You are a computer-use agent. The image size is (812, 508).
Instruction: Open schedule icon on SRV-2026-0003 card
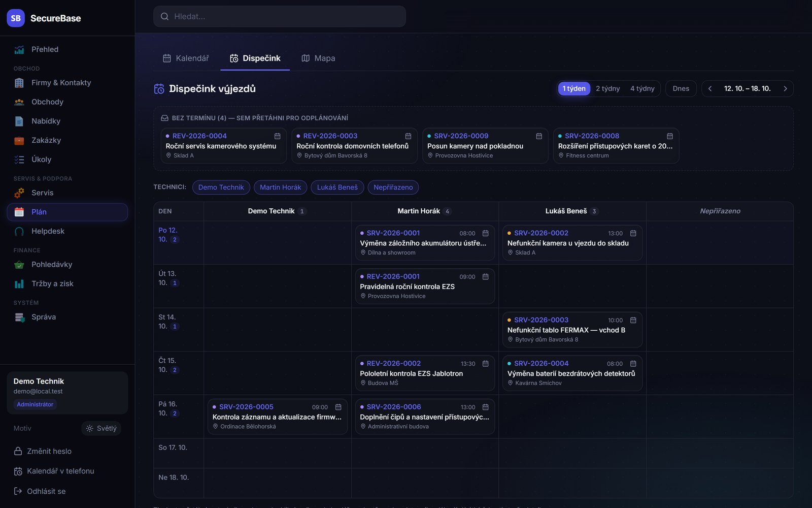point(633,320)
